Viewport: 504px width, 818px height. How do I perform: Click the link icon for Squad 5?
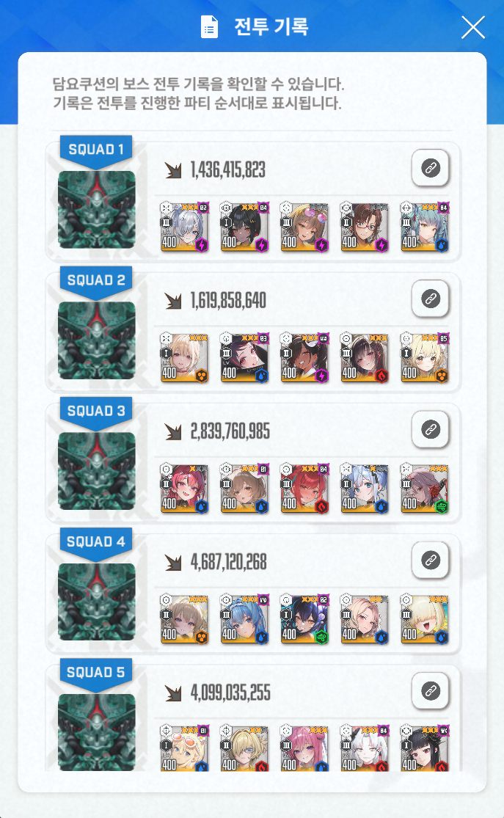pos(431,690)
